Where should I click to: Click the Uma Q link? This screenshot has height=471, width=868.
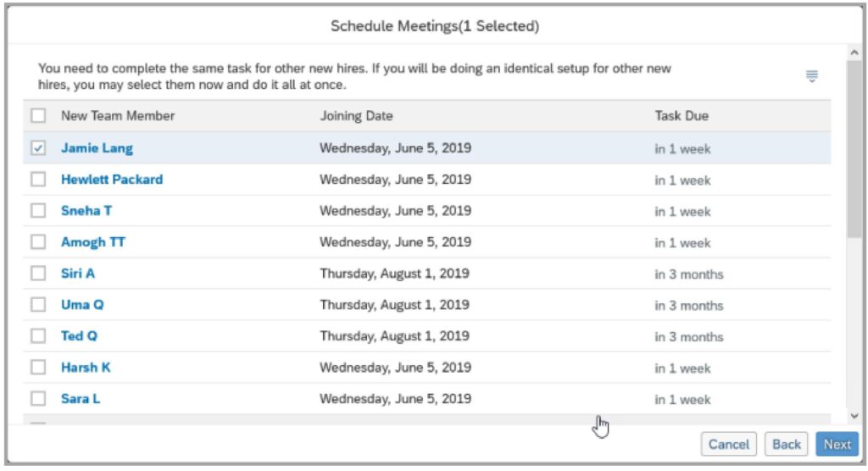[x=82, y=304]
